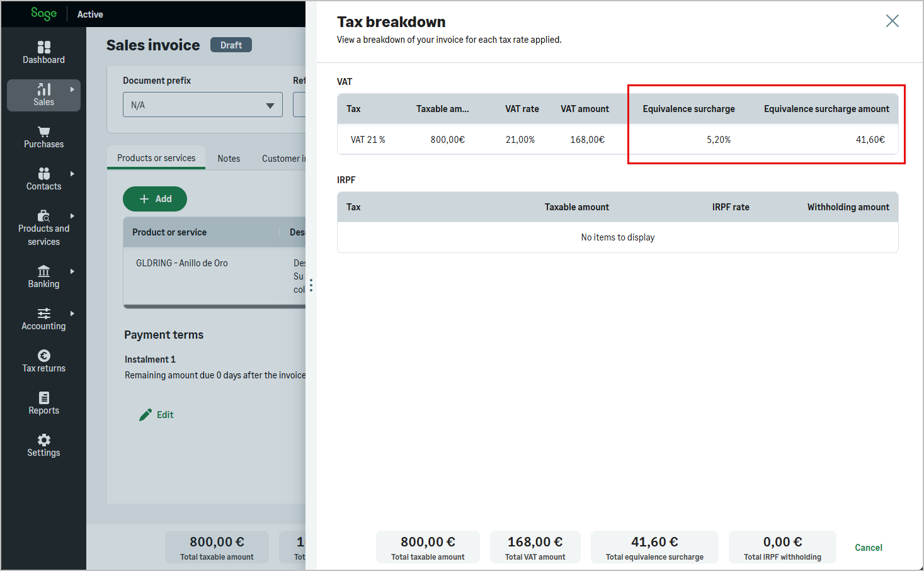Click the VAT amount column header
This screenshot has height=571, width=924.
click(585, 109)
